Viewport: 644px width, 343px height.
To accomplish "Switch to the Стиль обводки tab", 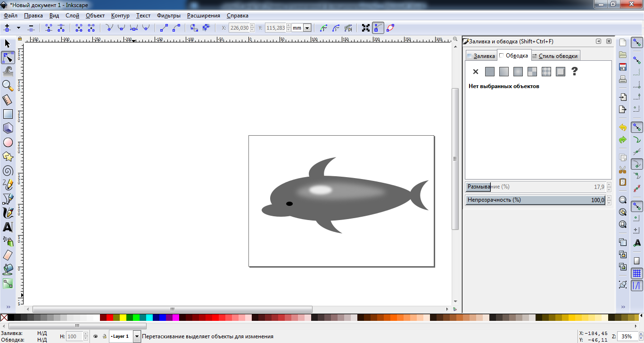I will point(555,56).
